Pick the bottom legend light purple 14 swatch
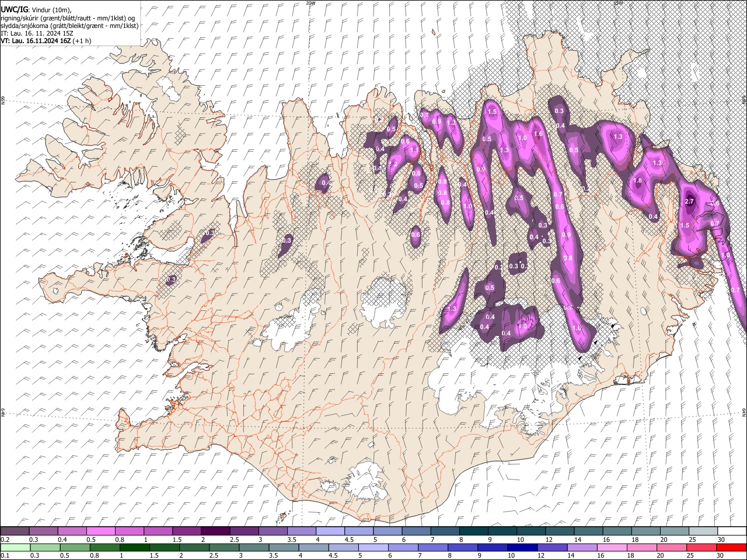Viewport: 747px width, 560px height. click(x=582, y=547)
